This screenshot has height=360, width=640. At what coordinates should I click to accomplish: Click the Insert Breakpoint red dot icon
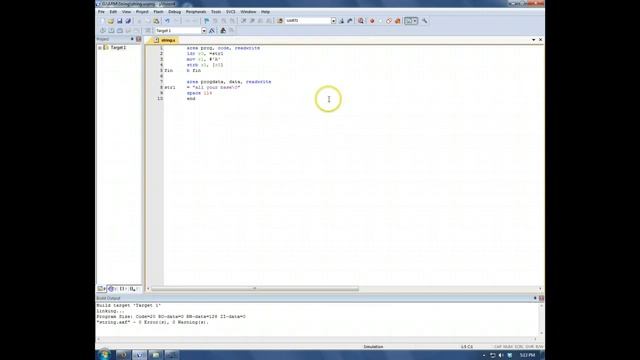click(372, 21)
